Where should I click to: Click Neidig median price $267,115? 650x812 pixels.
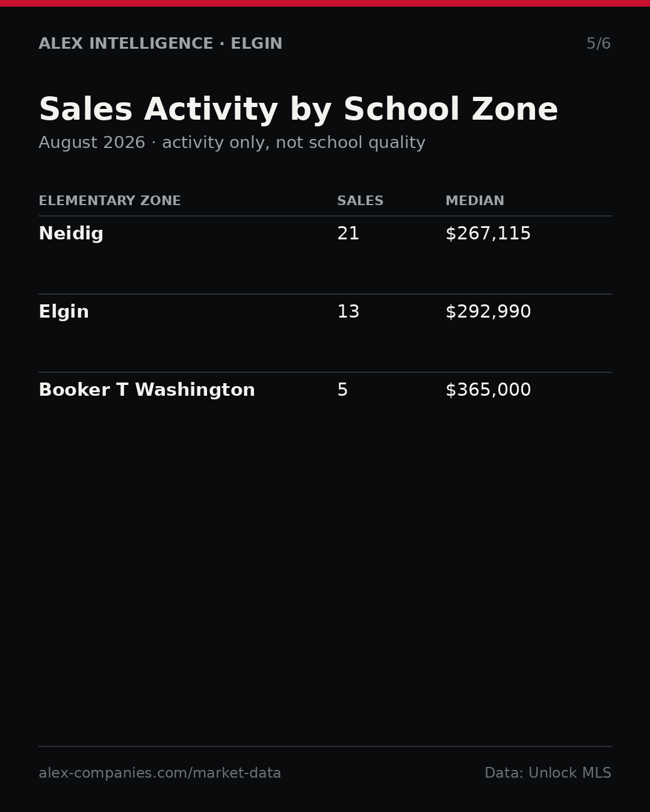488,234
